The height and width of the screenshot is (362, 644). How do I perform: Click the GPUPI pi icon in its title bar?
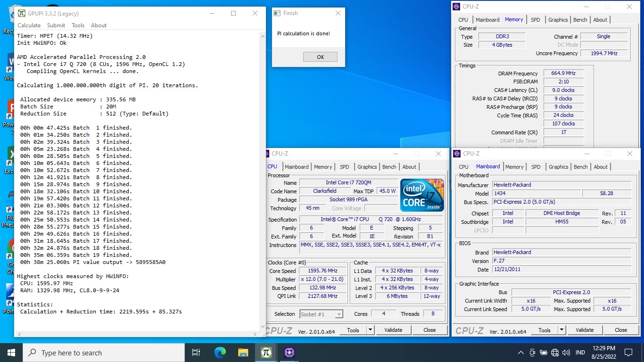(x=22, y=13)
